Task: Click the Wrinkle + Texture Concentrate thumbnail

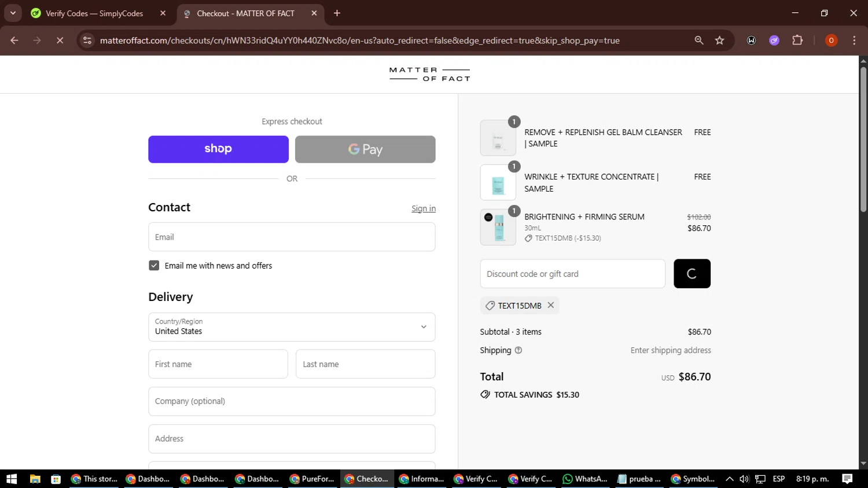Action: tap(498, 183)
